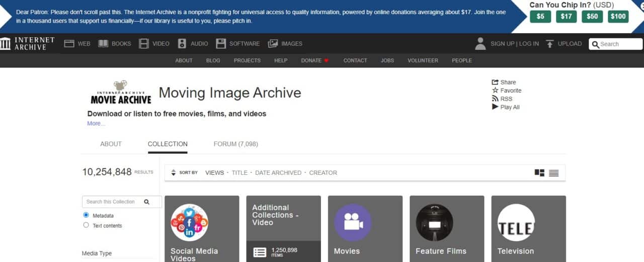Image resolution: width=644 pixels, height=262 pixels.
Task: Open the Movies collection tile
Action: (365, 229)
